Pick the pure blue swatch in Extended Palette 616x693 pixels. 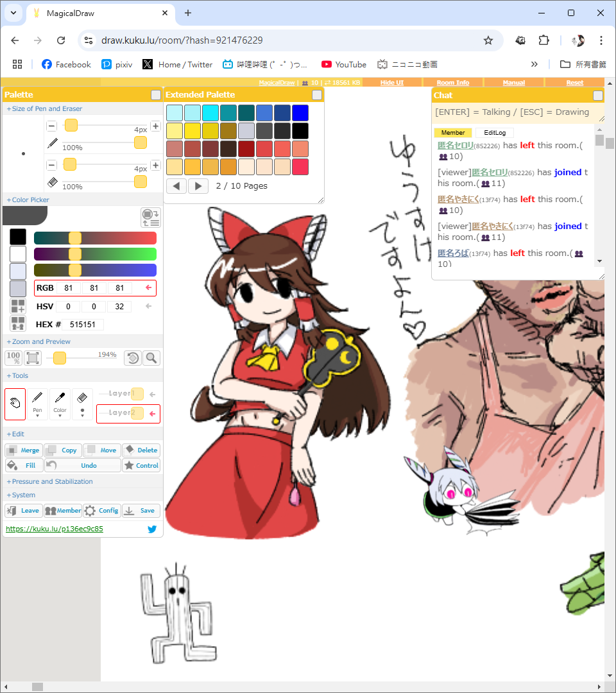pos(300,113)
